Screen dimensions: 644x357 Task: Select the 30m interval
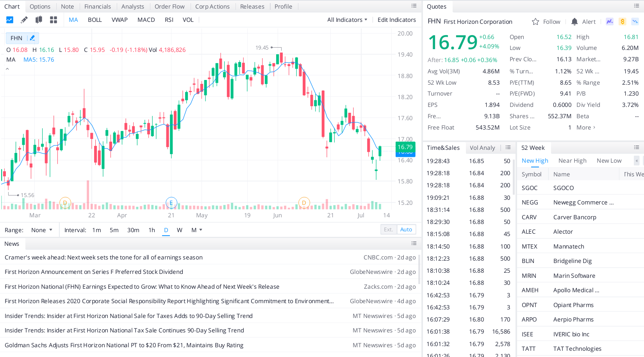click(133, 230)
